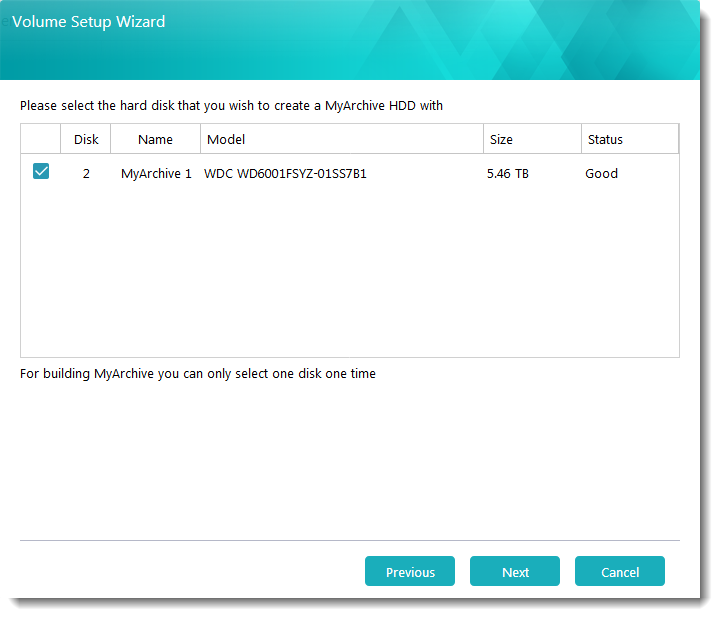This screenshot has width=720, height=618.
Task: Click the Next button
Action: [516, 572]
